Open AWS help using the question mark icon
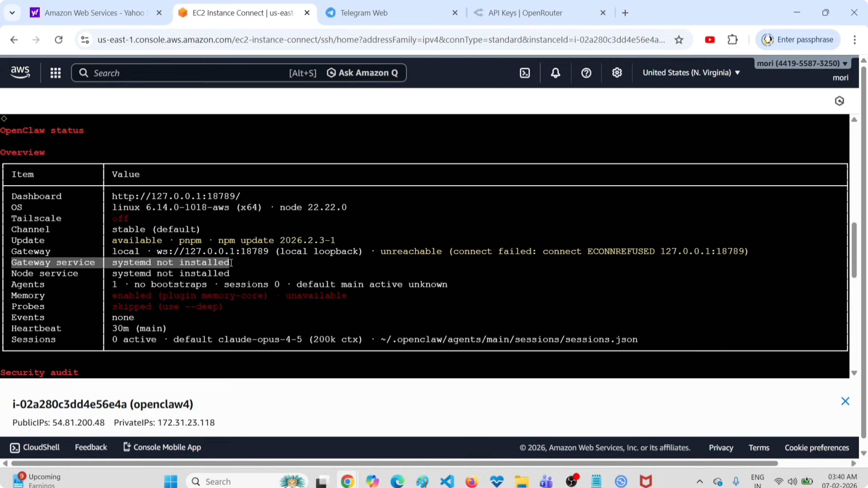Screen dimensions: 868x488 586,73
